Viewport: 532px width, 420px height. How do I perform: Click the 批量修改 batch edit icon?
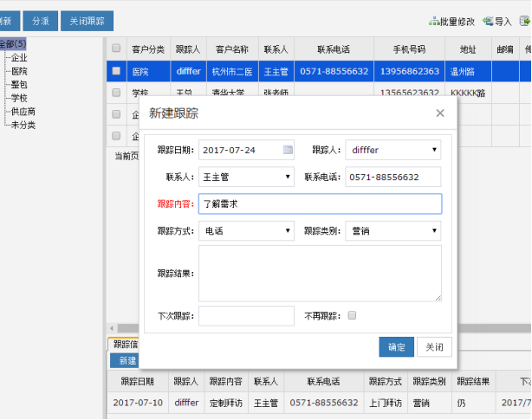click(434, 22)
